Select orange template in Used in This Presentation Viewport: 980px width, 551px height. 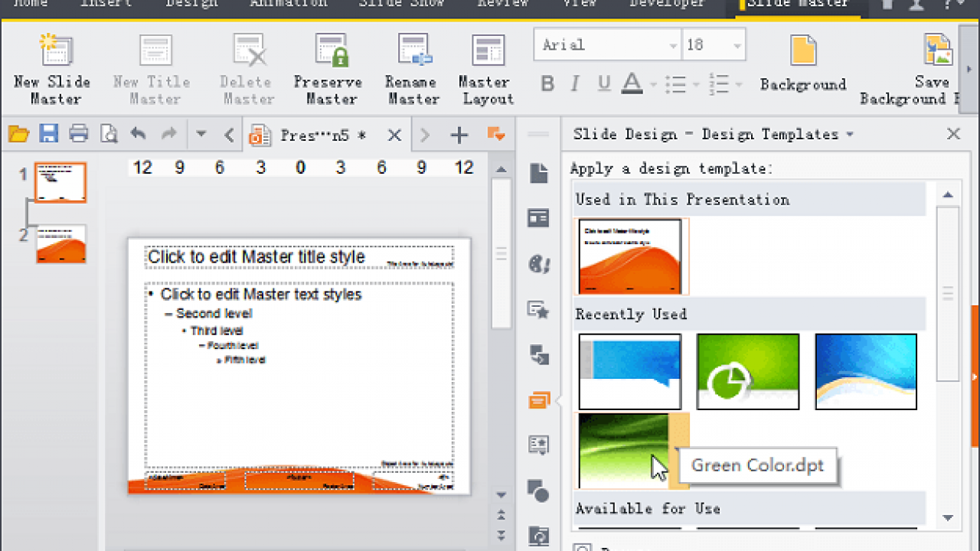630,256
